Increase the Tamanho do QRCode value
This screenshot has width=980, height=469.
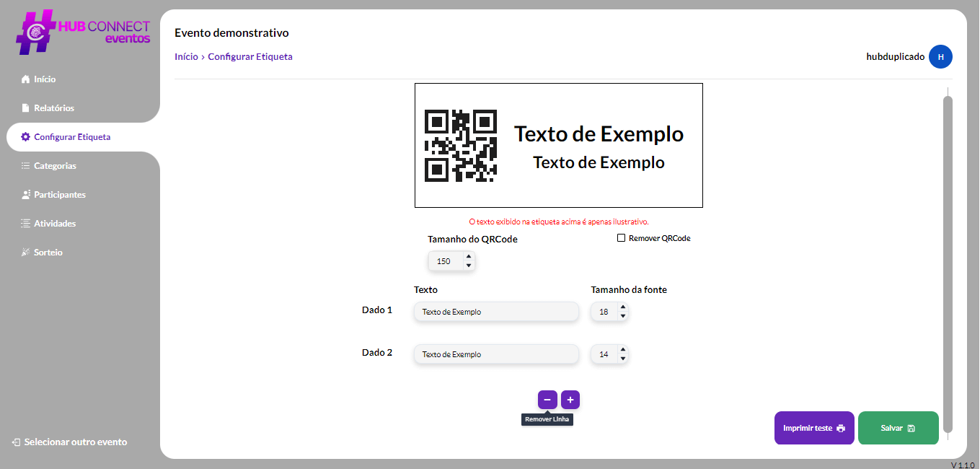tap(469, 256)
